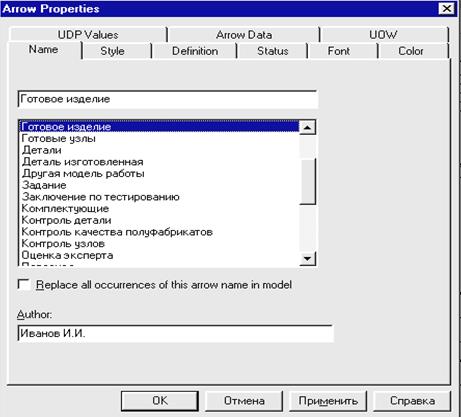This screenshot has width=461, height=417.
Task: Select 'Заключение по тестированию' entry
Action: pyautogui.click(x=159, y=197)
